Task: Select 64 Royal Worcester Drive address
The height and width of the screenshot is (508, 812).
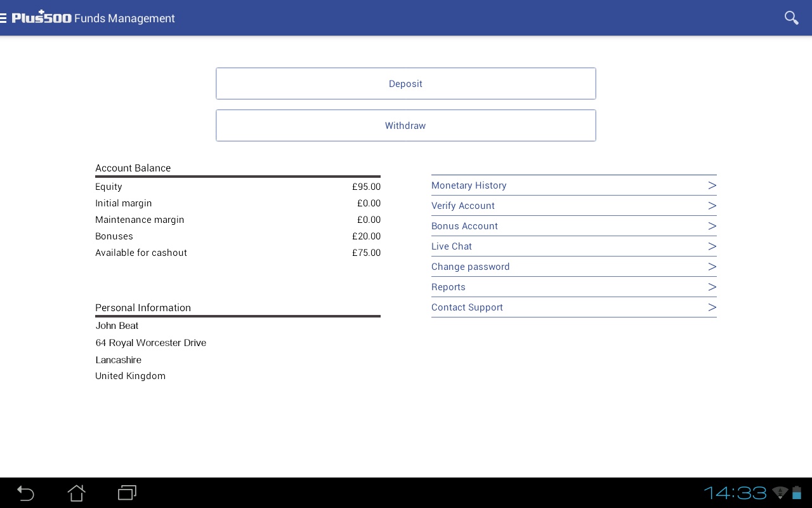Action: tap(151, 343)
